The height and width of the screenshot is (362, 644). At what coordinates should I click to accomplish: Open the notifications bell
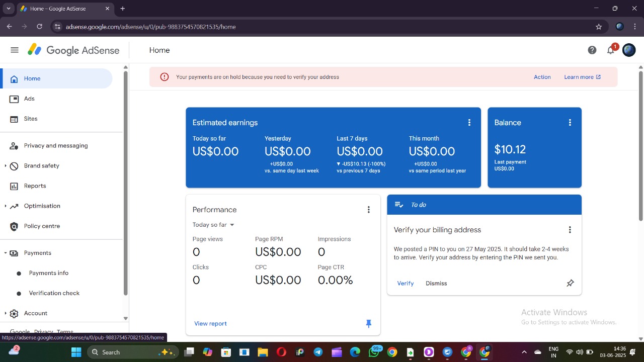point(611,50)
